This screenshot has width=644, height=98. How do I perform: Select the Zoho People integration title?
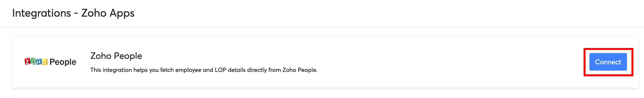click(116, 56)
